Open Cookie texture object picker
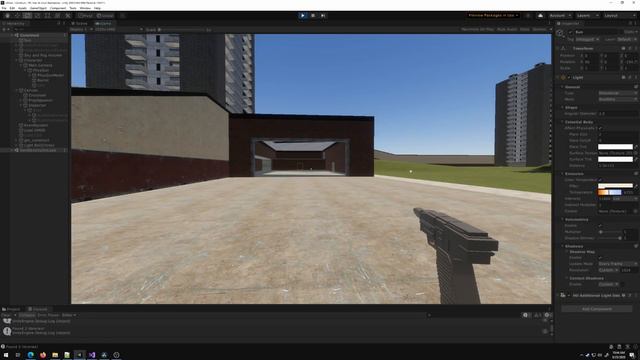This screenshot has height=360, width=640. (636, 211)
